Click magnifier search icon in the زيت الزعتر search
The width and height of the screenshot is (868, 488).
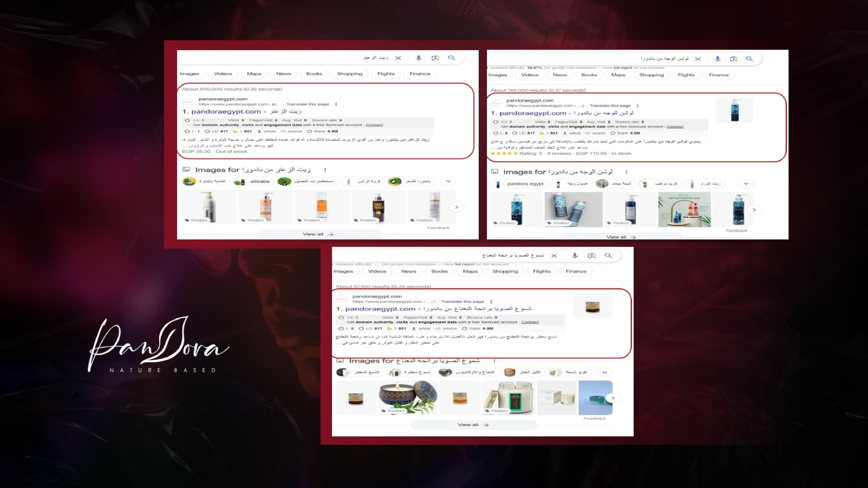(452, 58)
